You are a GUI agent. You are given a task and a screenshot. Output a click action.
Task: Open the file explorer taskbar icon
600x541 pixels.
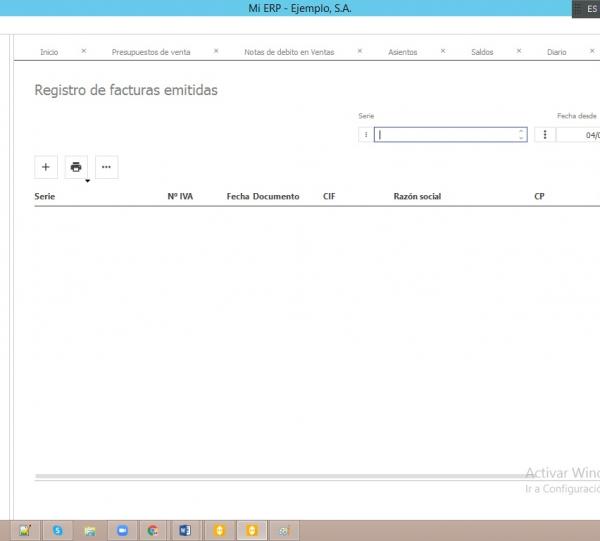pyautogui.click(x=90, y=531)
